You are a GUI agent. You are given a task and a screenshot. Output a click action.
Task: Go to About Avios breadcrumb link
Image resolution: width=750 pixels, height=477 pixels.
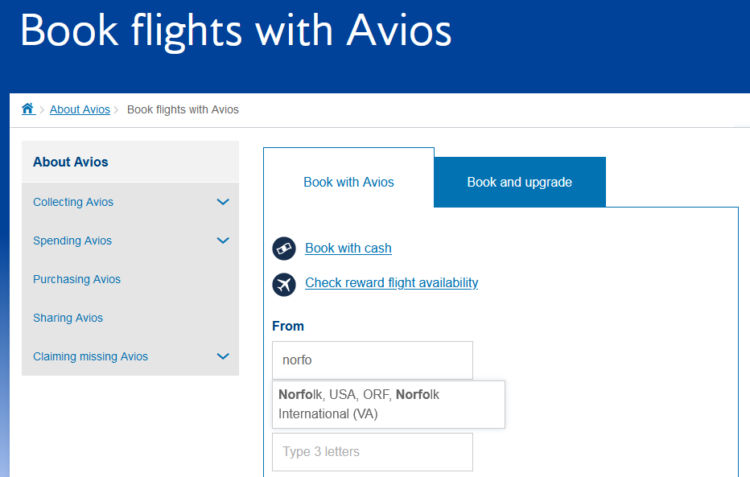click(80, 110)
